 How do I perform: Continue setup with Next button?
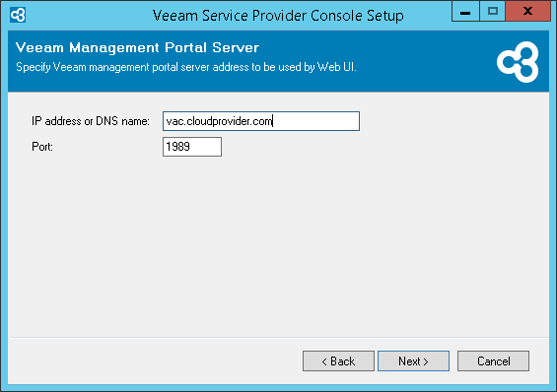click(413, 361)
